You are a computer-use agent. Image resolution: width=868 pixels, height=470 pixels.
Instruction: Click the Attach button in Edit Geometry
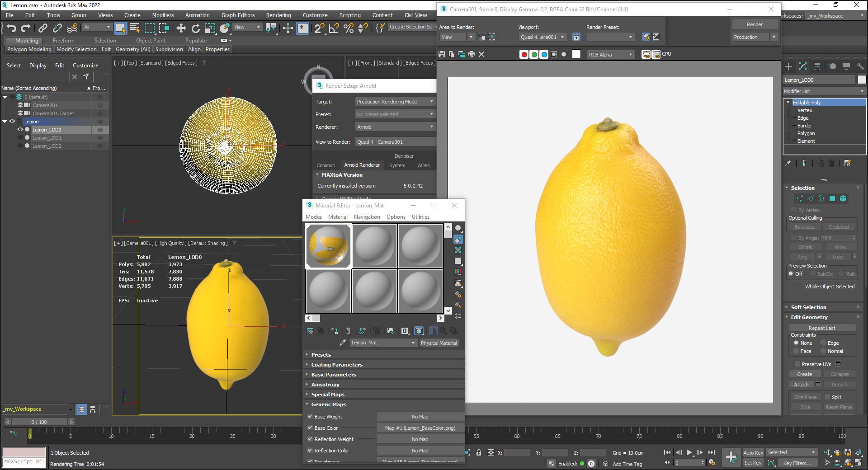801,385
